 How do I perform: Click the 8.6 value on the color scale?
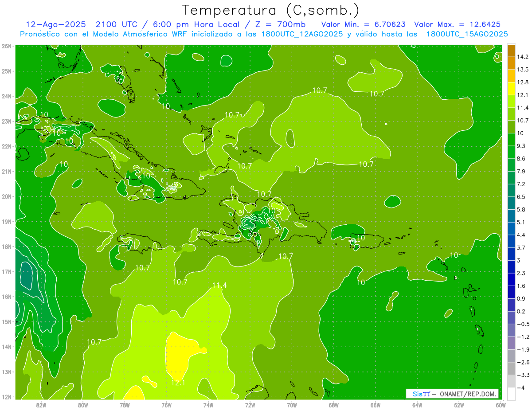point(521,159)
